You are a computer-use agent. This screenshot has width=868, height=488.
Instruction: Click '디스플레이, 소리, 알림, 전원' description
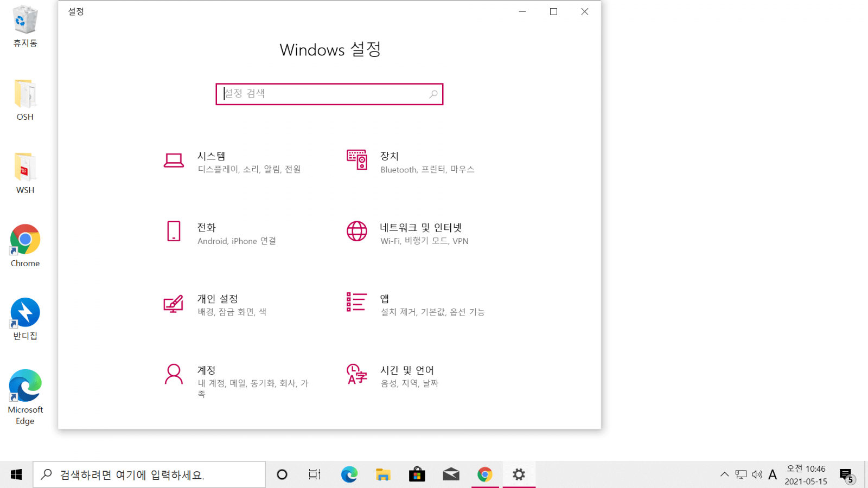pyautogui.click(x=249, y=169)
